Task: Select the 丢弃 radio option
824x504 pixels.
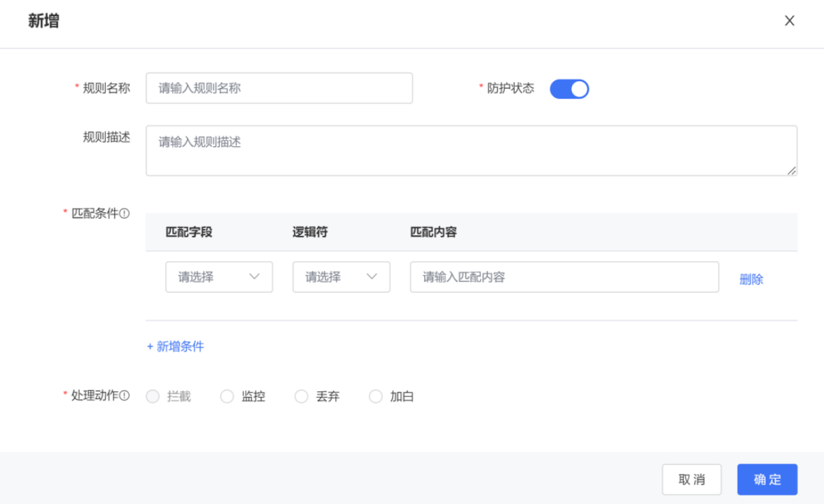Action: point(301,397)
